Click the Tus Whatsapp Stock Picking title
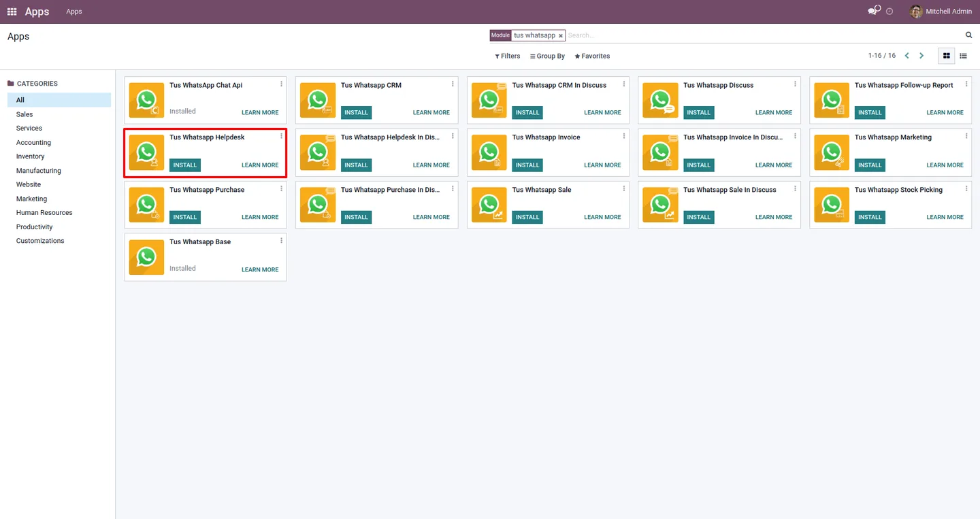Viewport: 980px width, 519px height. (898, 190)
